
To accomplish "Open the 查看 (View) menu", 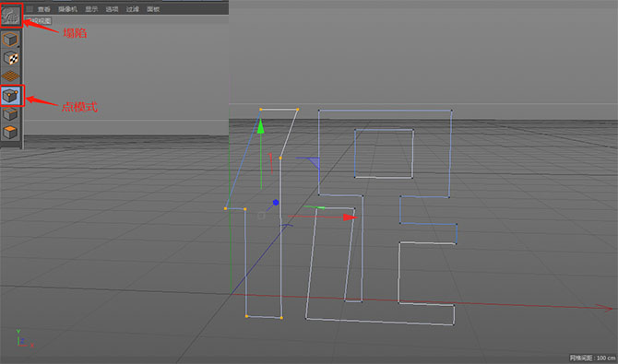I will click(x=44, y=9).
